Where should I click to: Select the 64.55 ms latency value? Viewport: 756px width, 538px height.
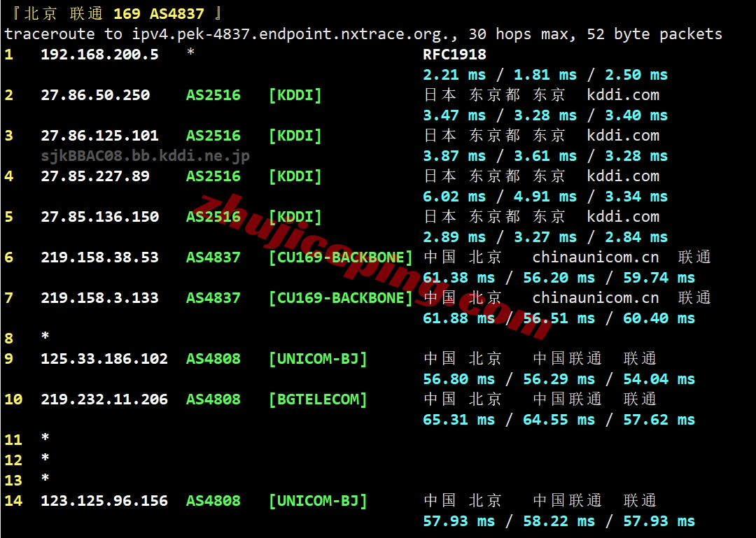click(559, 419)
